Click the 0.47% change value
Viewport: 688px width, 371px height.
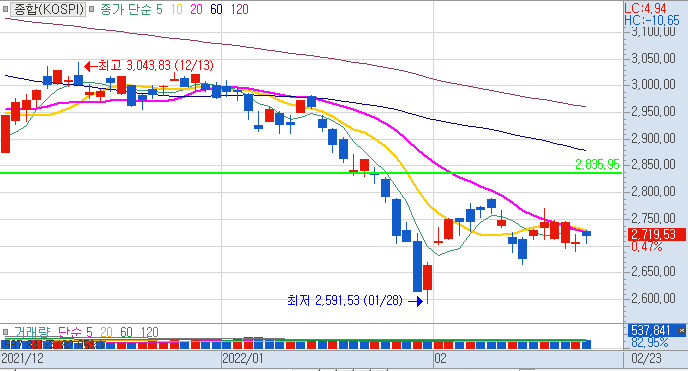pyautogui.click(x=646, y=246)
